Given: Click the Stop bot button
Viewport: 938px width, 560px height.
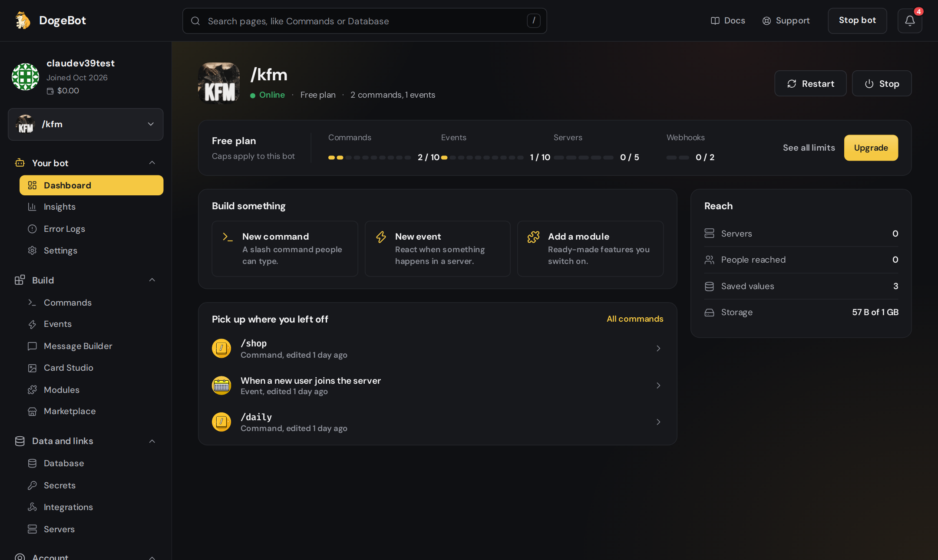Looking at the screenshot, I should 857,20.
